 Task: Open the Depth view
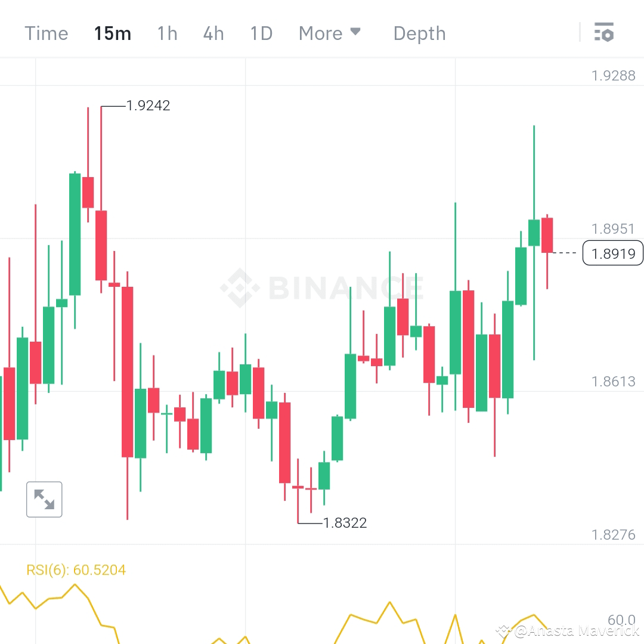pyautogui.click(x=419, y=34)
